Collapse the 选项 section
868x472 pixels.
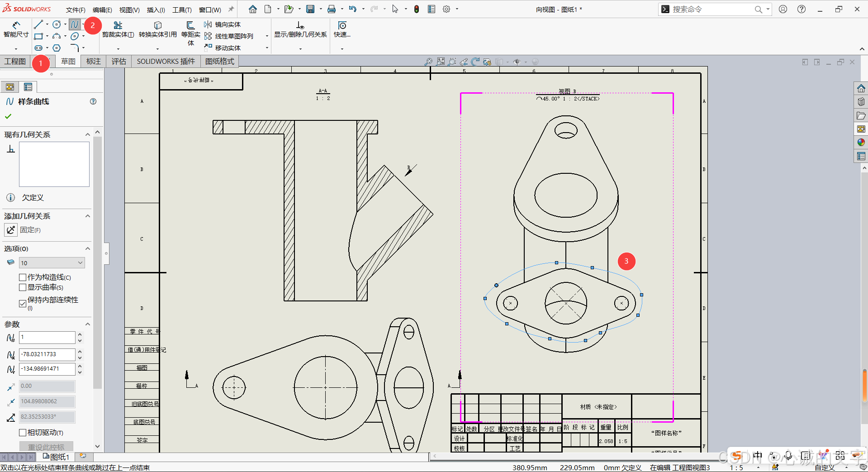88,248
